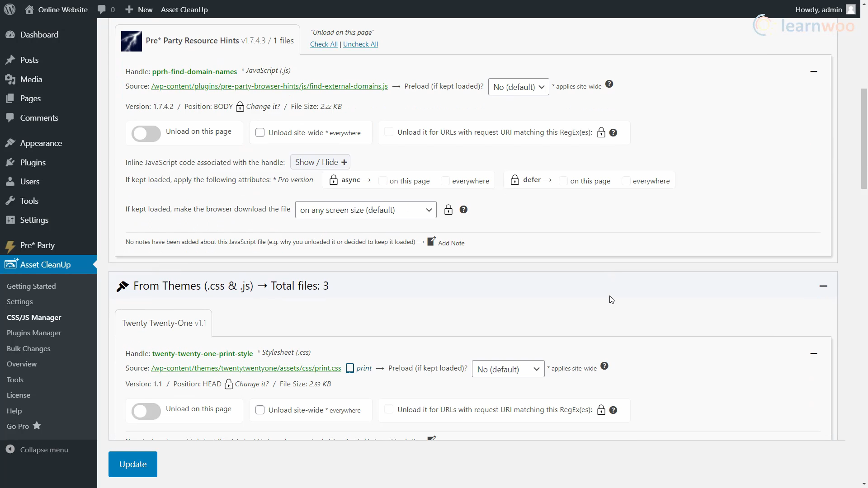Click the Update button
868x488 pixels.
[x=132, y=464]
